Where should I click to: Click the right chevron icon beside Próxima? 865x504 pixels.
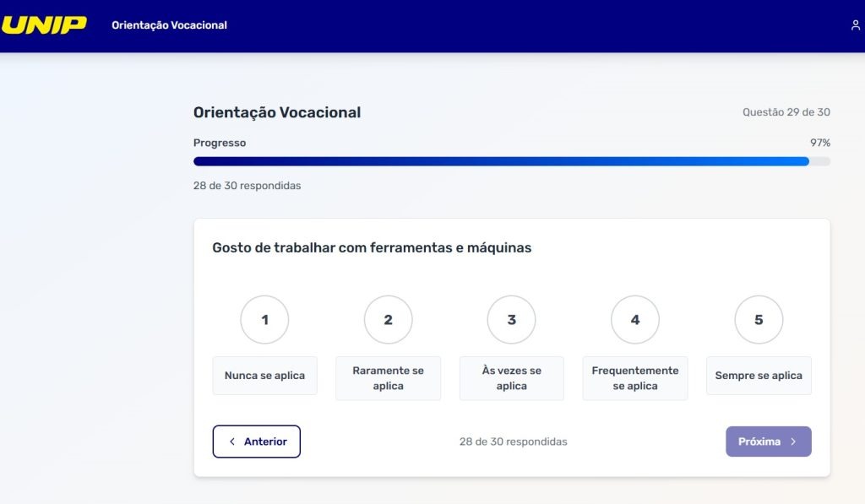pos(793,442)
